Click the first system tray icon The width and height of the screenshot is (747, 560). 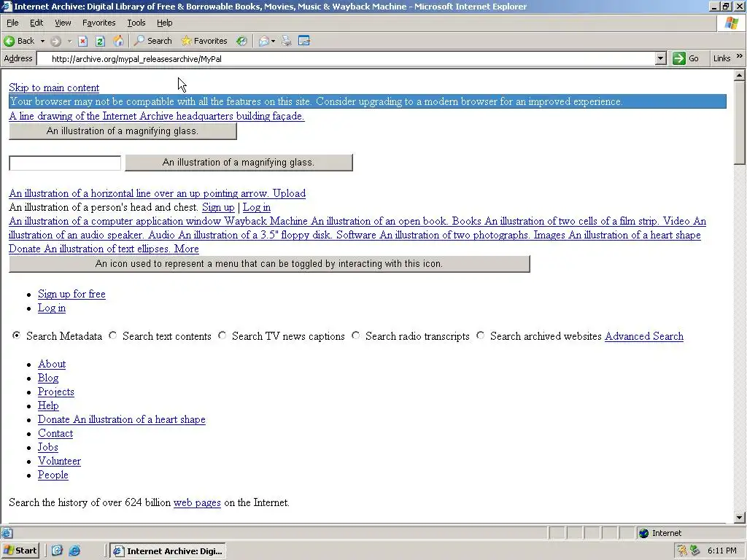(x=682, y=551)
